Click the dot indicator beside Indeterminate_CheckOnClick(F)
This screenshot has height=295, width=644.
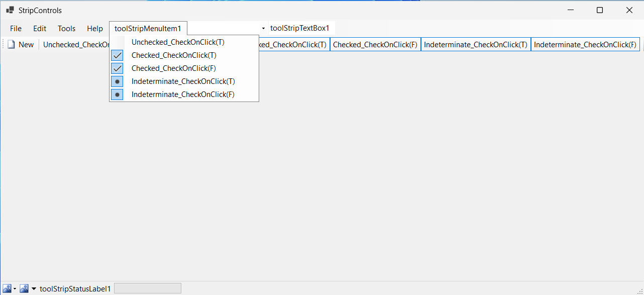click(117, 94)
